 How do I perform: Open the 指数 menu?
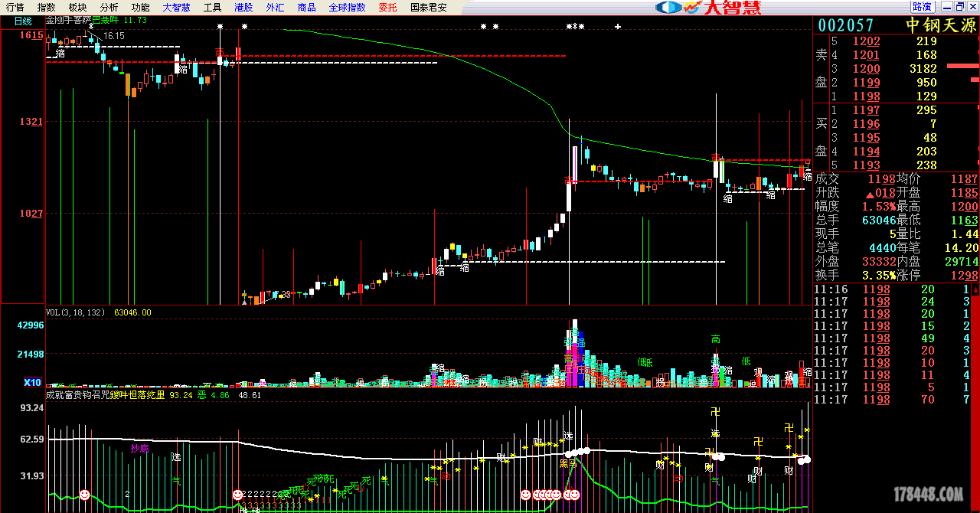[46, 8]
